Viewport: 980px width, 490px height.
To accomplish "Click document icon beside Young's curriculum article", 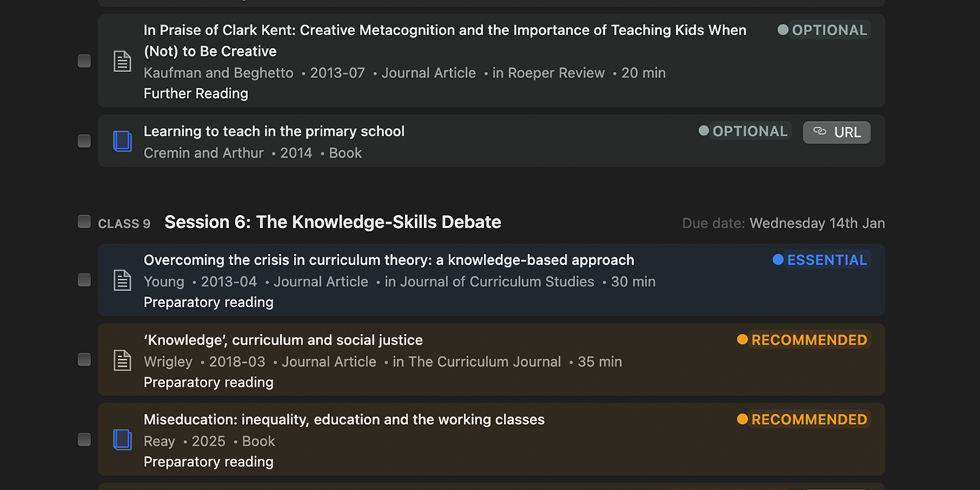I will click(122, 280).
